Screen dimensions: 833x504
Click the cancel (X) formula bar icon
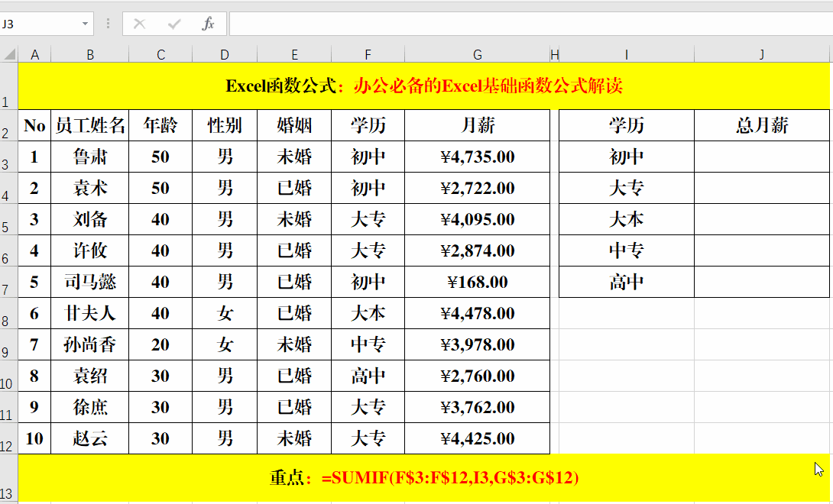point(140,24)
